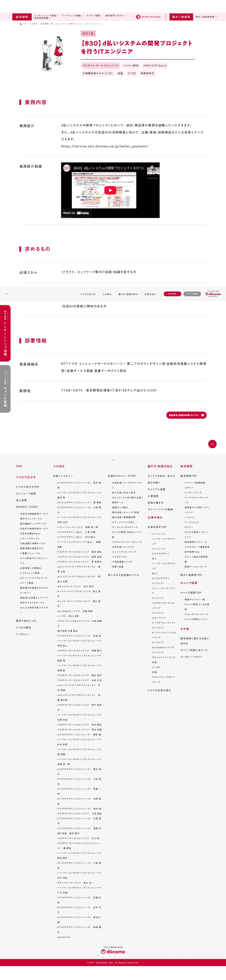The height and width of the screenshot is (980, 226).
Task: Click プロダクト・サービスエンジニア tag
Action: coord(101,65)
